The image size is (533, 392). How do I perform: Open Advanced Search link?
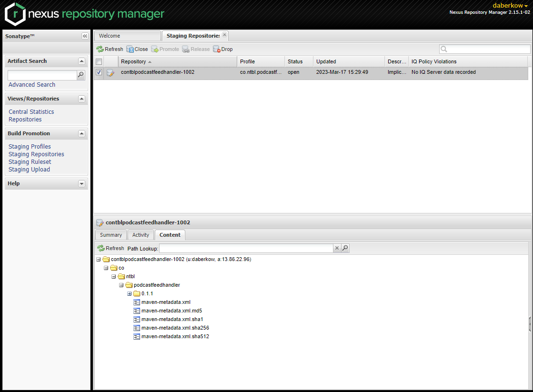pyautogui.click(x=32, y=85)
